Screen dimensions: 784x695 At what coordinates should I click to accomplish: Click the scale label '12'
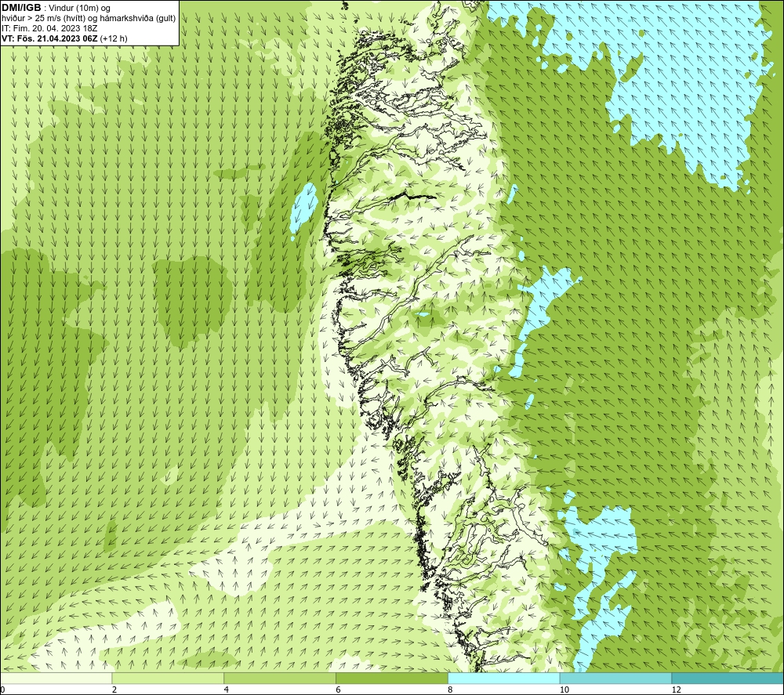point(677,690)
